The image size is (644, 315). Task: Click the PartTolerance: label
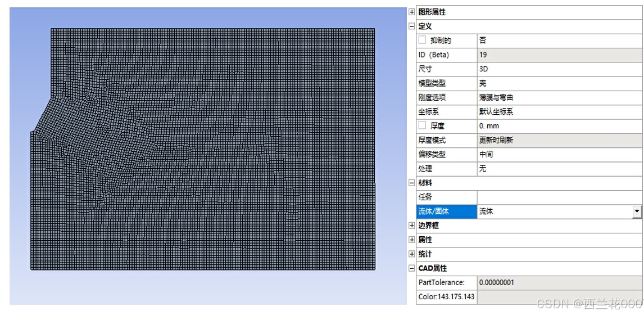pyautogui.click(x=446, y=282)
